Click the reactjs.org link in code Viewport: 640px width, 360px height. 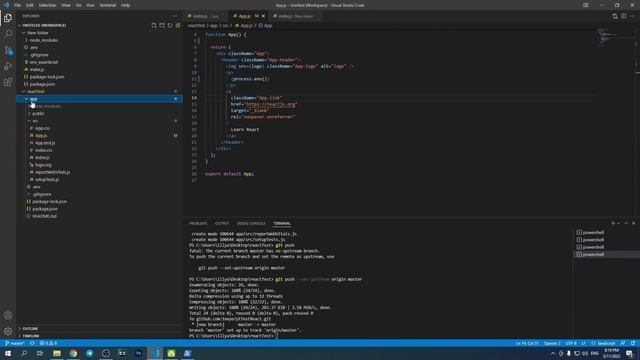[x=270, y=104]
